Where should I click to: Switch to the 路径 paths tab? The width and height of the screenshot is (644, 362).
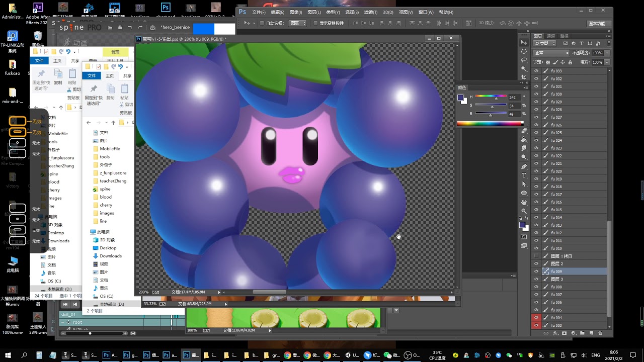tap(564, 36)
